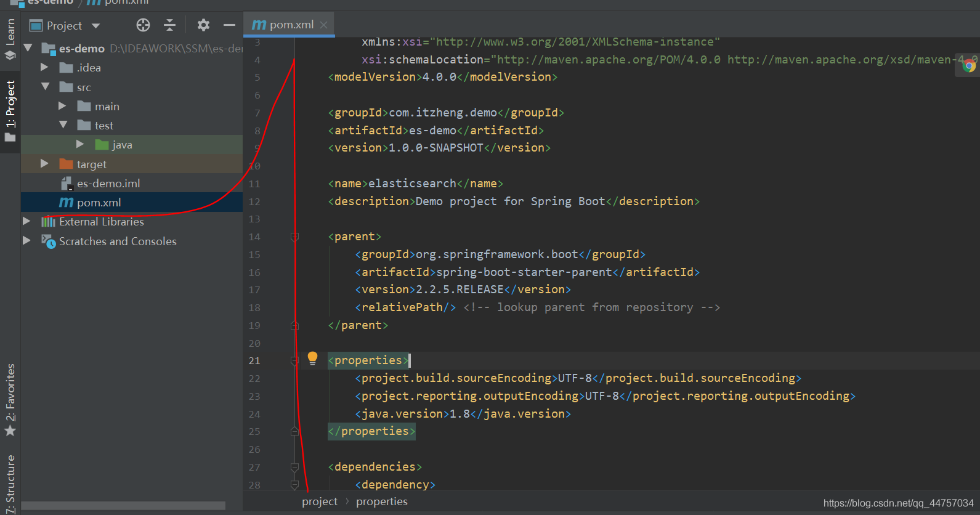
Task: Click the version 2.2.5.RELEASE line
Action: coord(463,290)
